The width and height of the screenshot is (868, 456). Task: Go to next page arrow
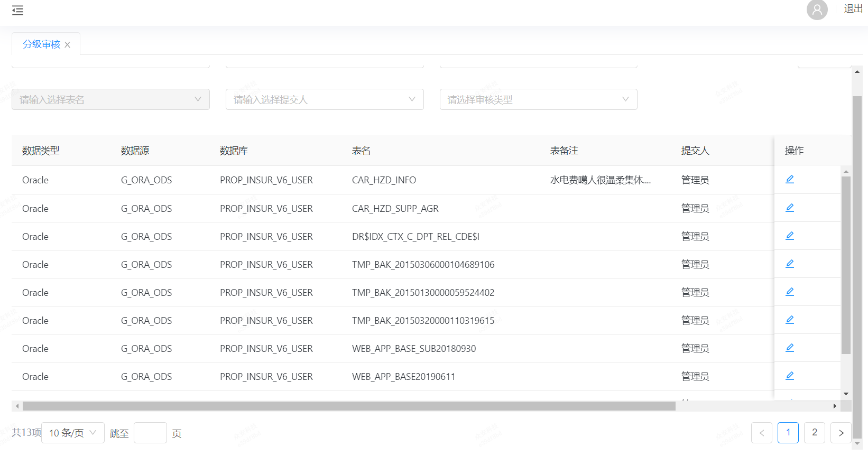(841, 433)
